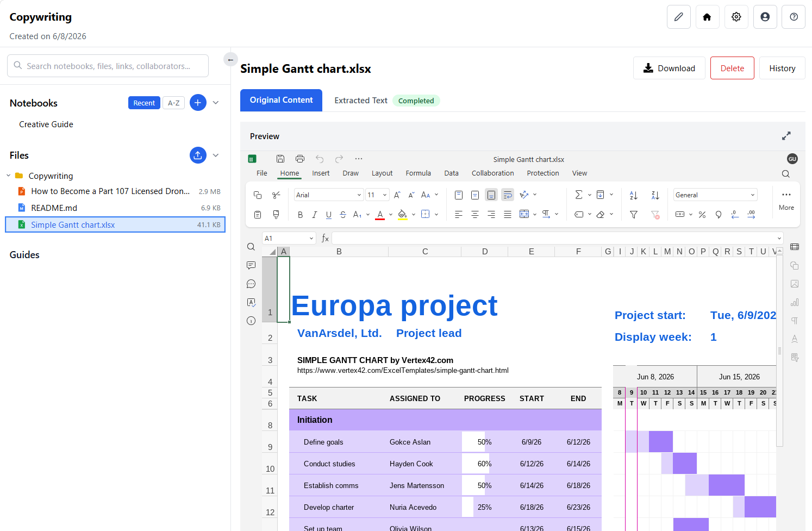812x531 pixels.
Task: Click the pencil edit icon at top
Action: (x=679, y=17)
